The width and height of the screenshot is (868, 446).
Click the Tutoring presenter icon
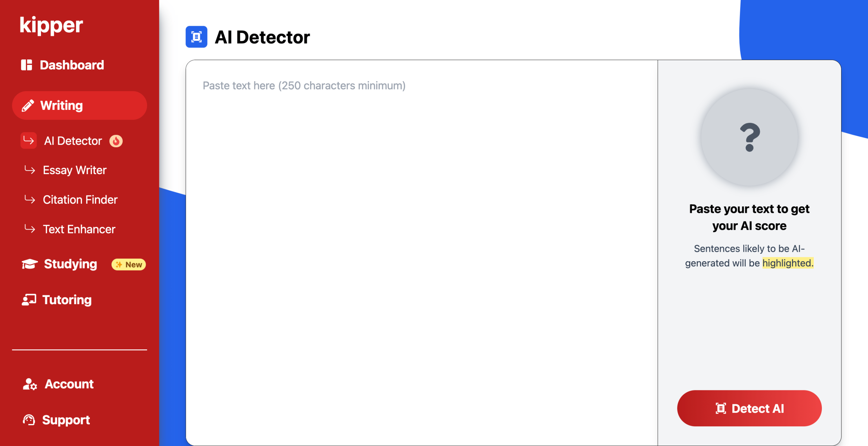click(x=29, y=300)
